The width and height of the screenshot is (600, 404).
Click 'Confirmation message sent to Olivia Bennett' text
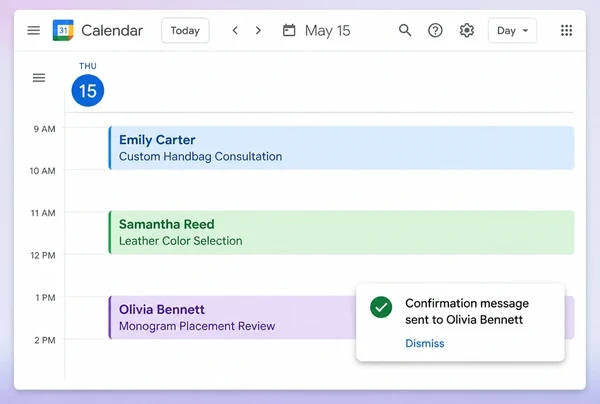[467, 311]
